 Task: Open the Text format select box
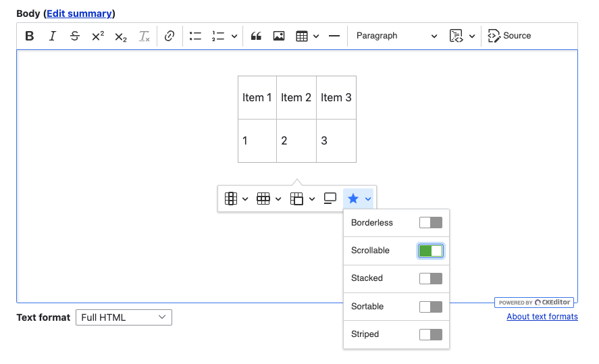coord(124,317)
